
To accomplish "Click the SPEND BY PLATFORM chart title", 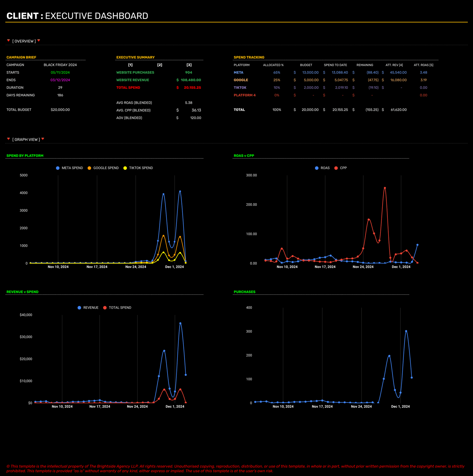I will coord(25,156).
